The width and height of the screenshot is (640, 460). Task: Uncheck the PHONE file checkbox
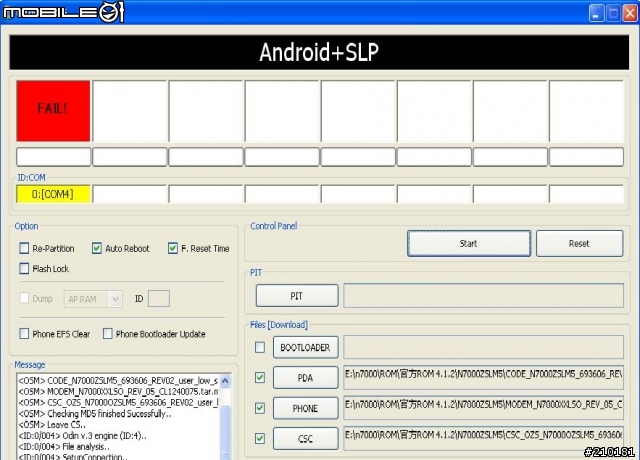click(260, 408)
